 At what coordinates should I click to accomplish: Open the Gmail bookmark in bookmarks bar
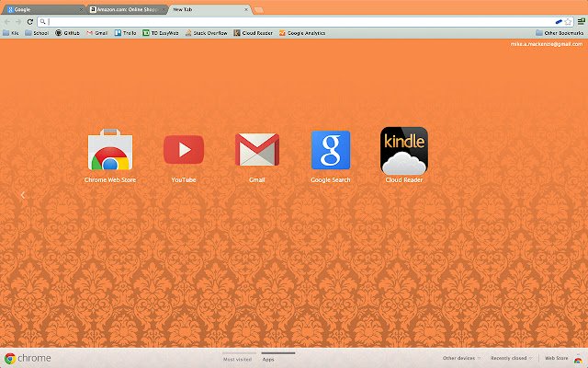click(x=97, y=33)
